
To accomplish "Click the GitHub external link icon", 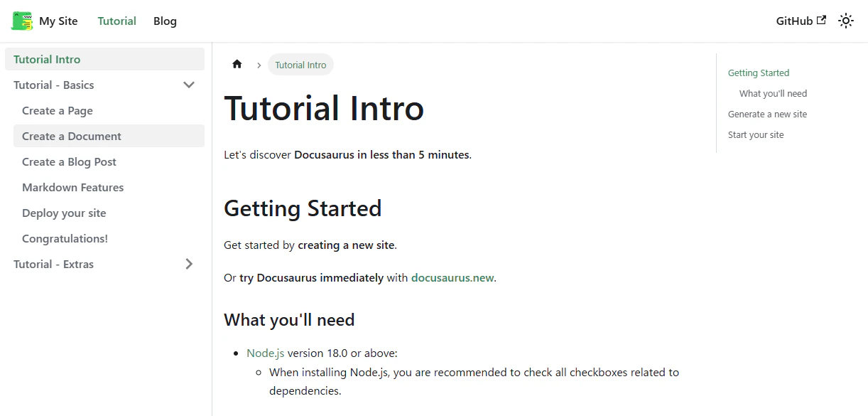I will pyautogui.click(x=822, y=20).
